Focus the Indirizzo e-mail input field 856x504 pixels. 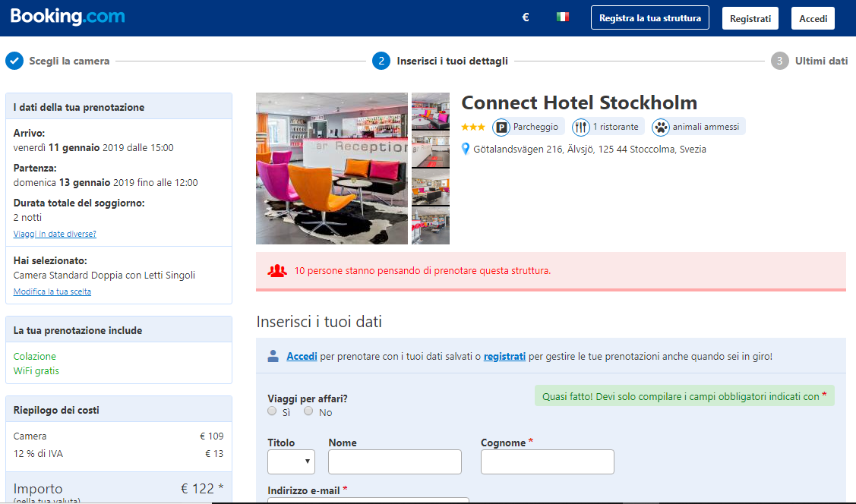coord(368,501)
